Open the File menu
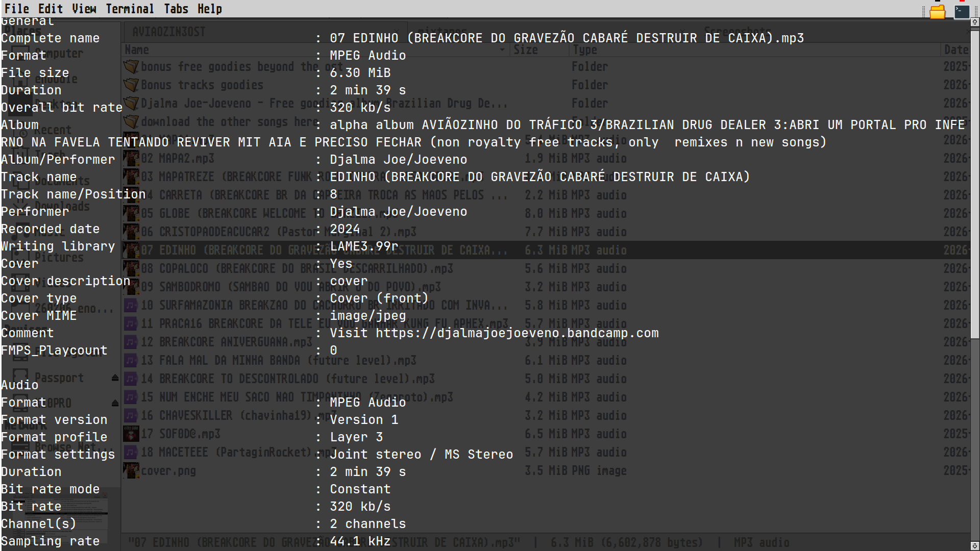Viewport: 980px width, 551px height. [17, 9]
